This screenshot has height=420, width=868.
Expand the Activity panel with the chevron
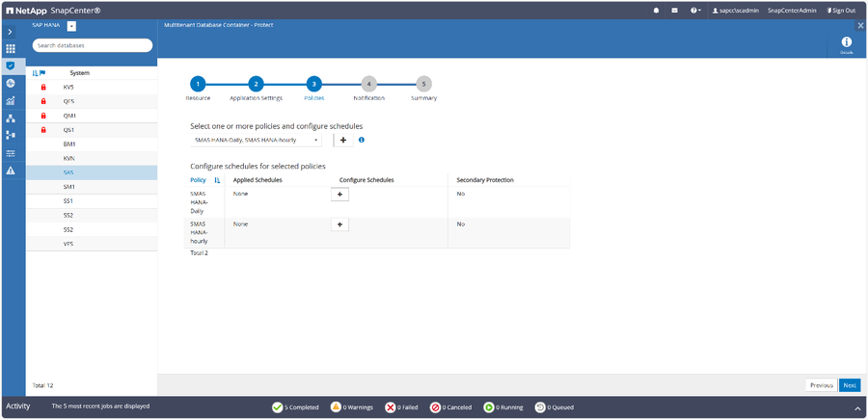pyautogui.click(x=857, y=407)
